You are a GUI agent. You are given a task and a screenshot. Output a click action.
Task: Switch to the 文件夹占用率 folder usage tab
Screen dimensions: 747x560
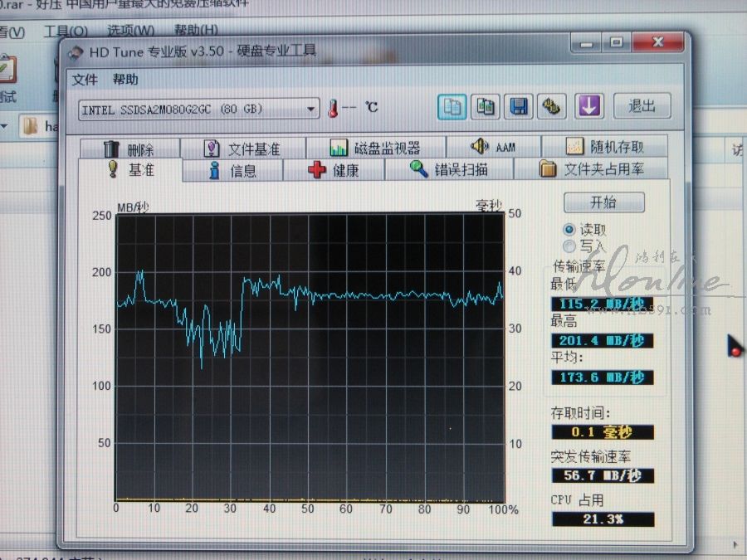pyautogui.click(x=592, y=169)
